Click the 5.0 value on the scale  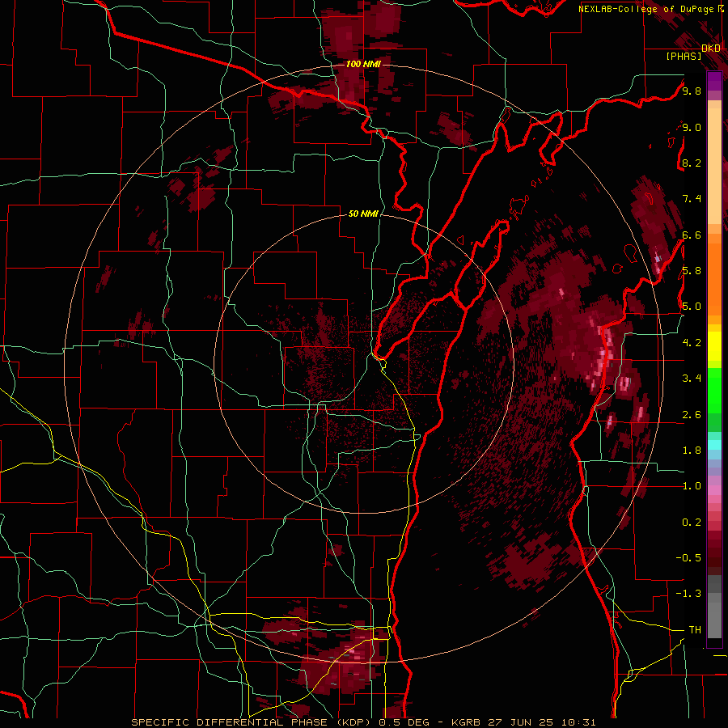point(692,307)
